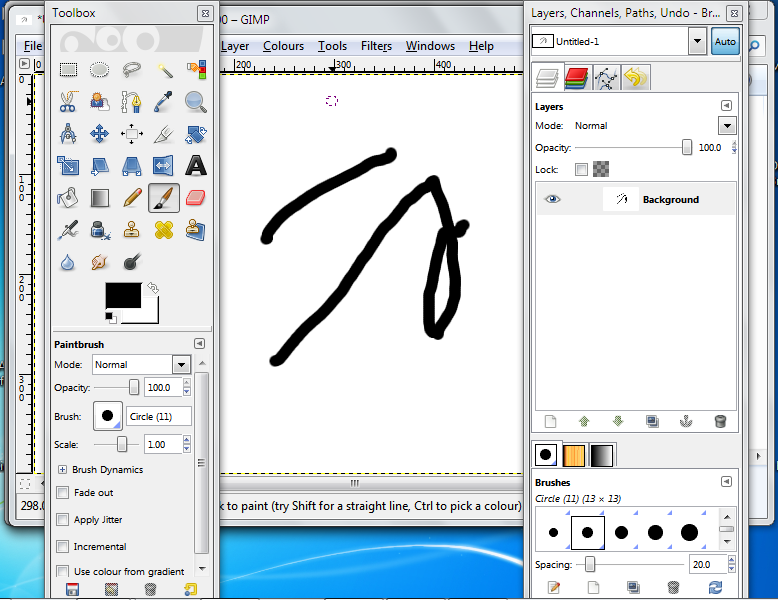Hide the Background layer eye icon
The width and height of the screenshot is (778, 600).
click(x=552, y=200)
